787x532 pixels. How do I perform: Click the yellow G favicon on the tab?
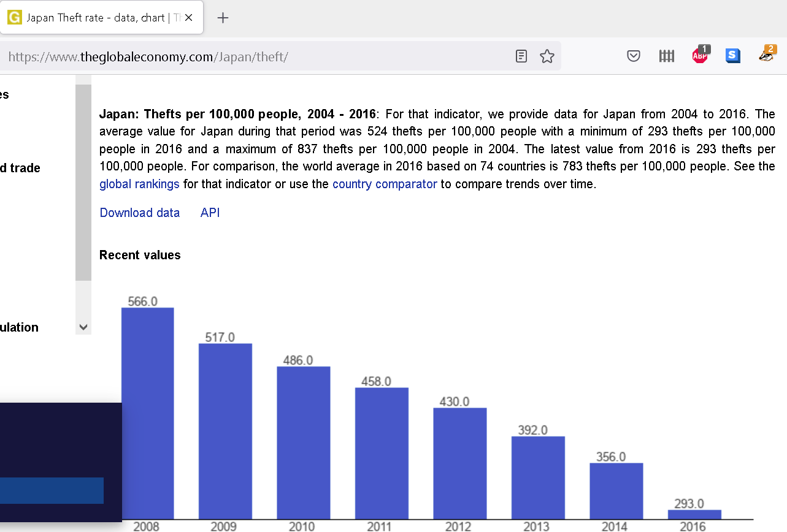point(14,18)
